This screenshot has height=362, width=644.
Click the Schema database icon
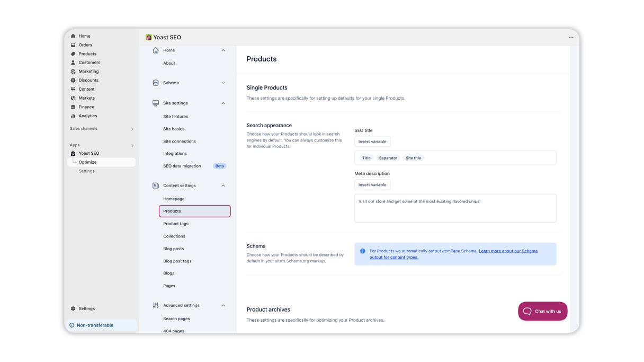156,83
